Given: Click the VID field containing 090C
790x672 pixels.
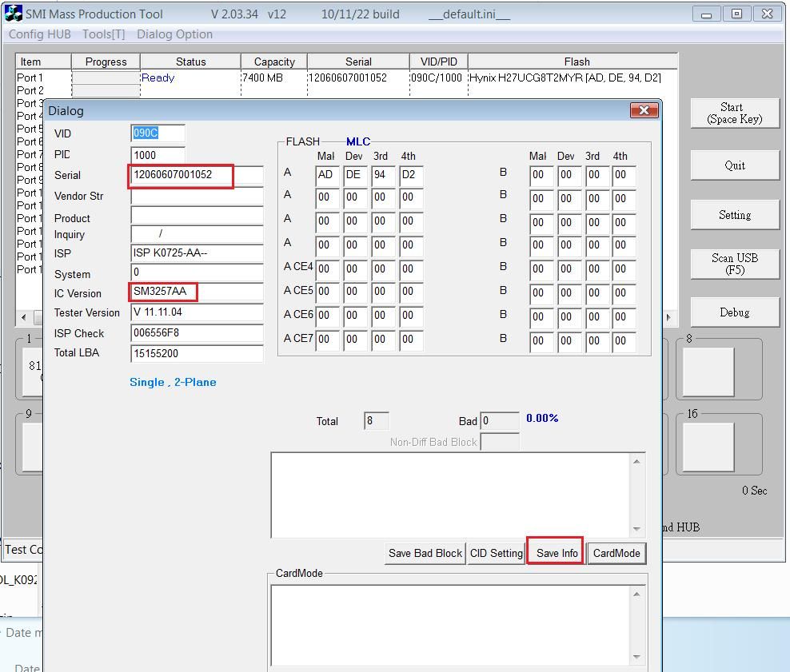Looking at the screenshot, I should 158,133.
